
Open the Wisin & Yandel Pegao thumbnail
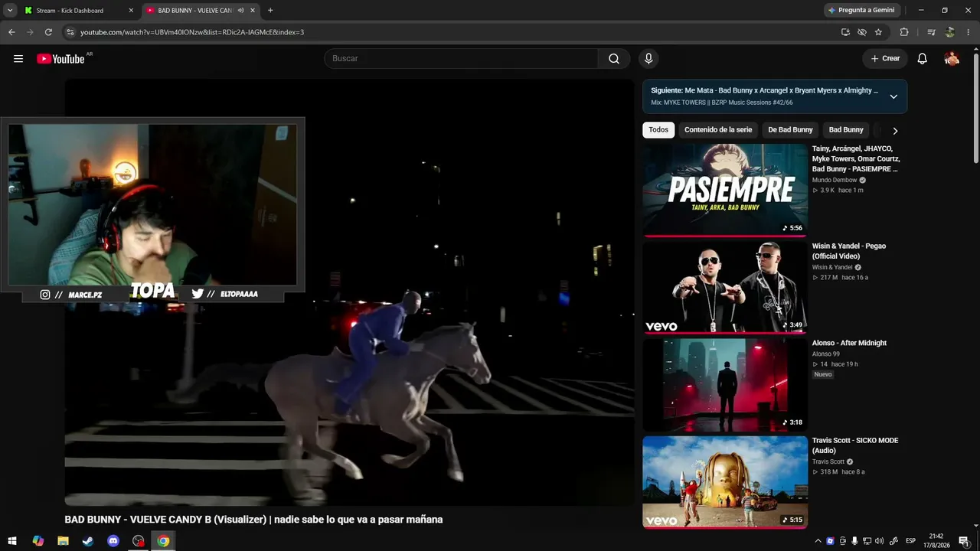(725, 287)
